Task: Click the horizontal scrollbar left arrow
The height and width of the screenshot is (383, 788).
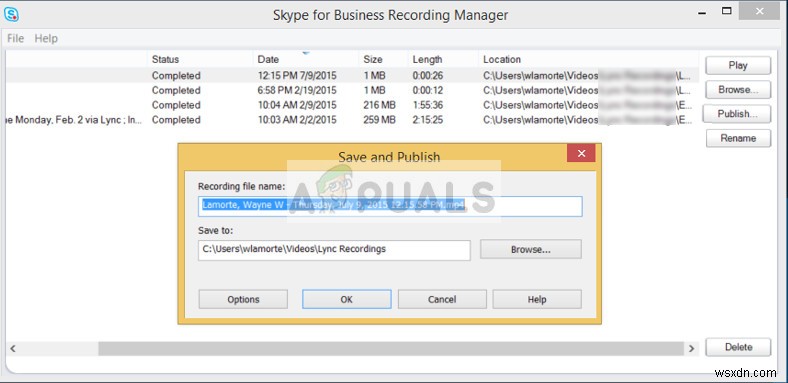Action: (13, 348)
